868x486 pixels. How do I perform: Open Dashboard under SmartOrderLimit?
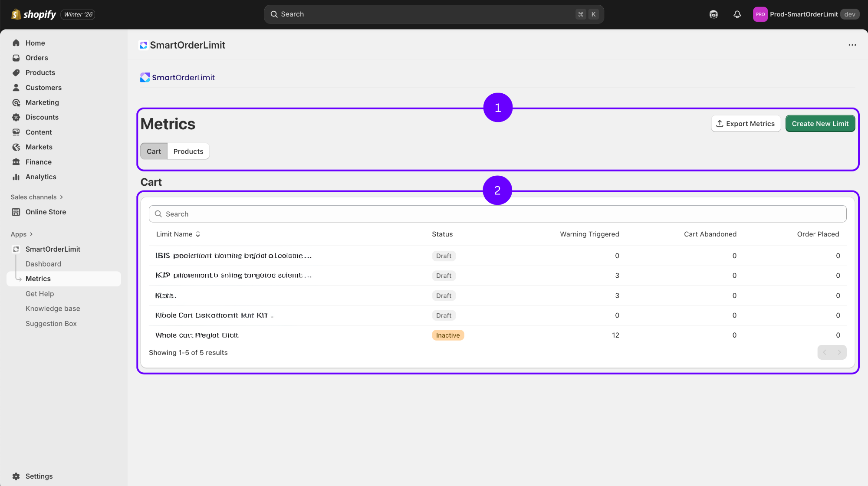pyautogui.click(x=43, y=264)
